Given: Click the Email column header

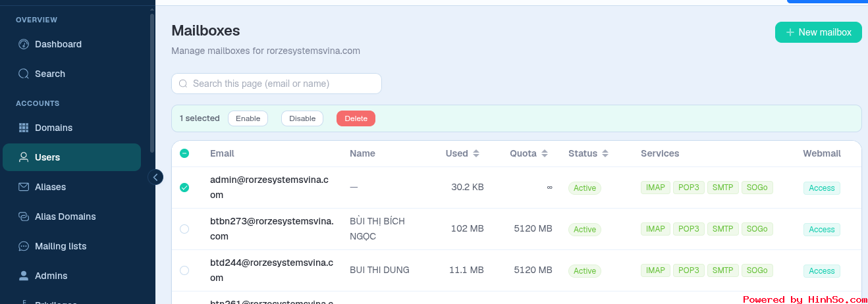Looking at the screenshot, I should coord(222,153).
